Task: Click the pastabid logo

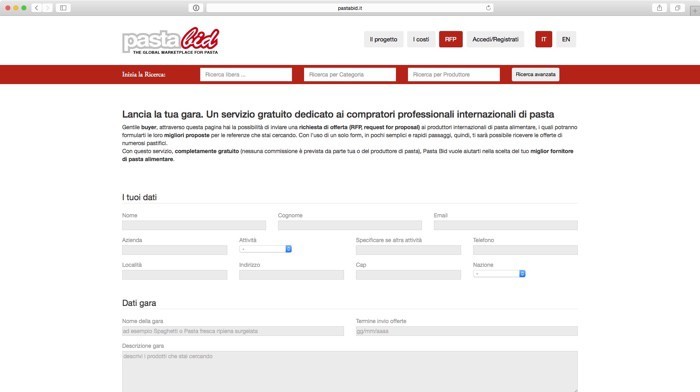Action: coord(171,41)
